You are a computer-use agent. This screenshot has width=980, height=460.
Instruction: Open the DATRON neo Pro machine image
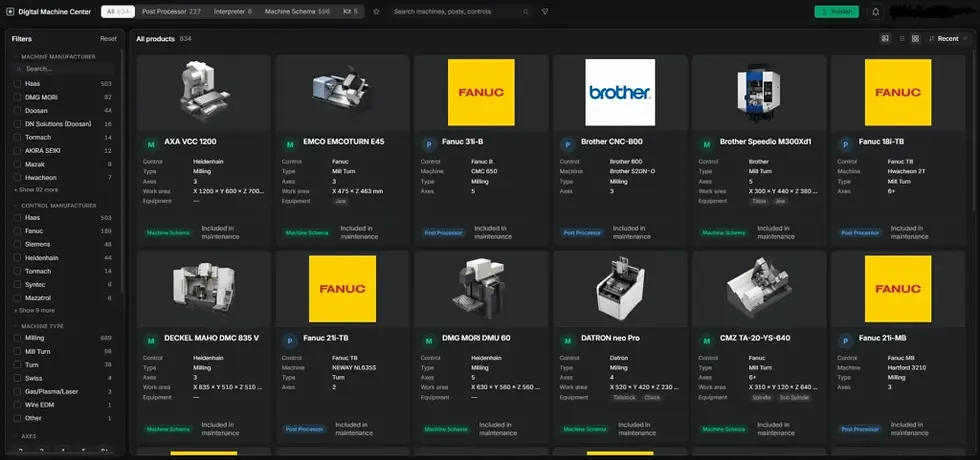coord(620,289)
